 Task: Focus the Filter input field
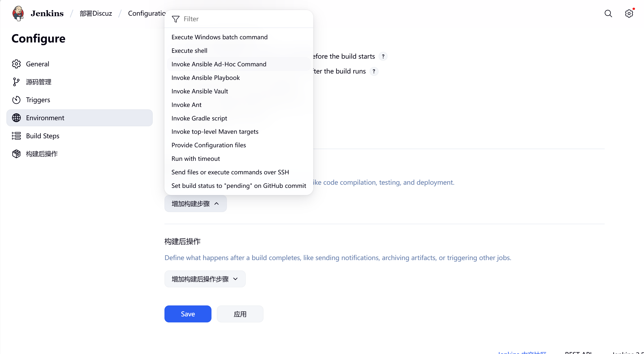(x=239, y=19)
